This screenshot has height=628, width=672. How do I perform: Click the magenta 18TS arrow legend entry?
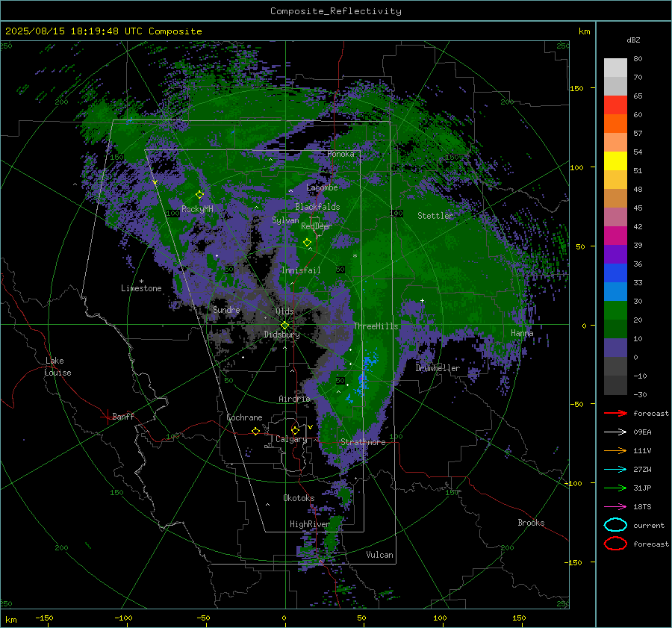[615, 507]
